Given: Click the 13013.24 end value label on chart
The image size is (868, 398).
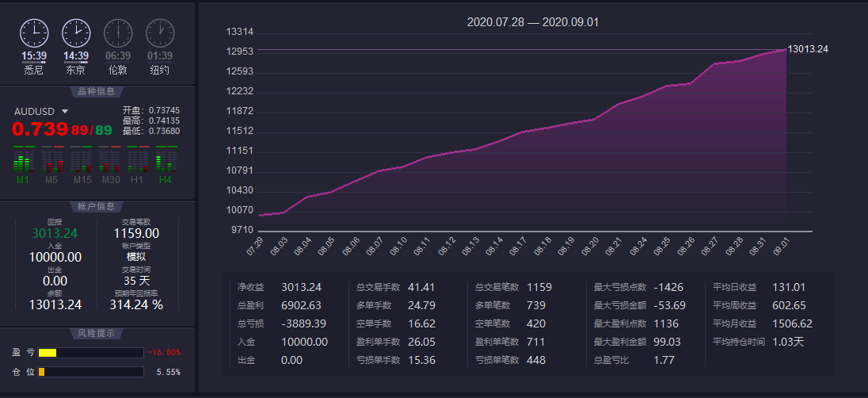Looking at the screenshot, I should (808, 49).
